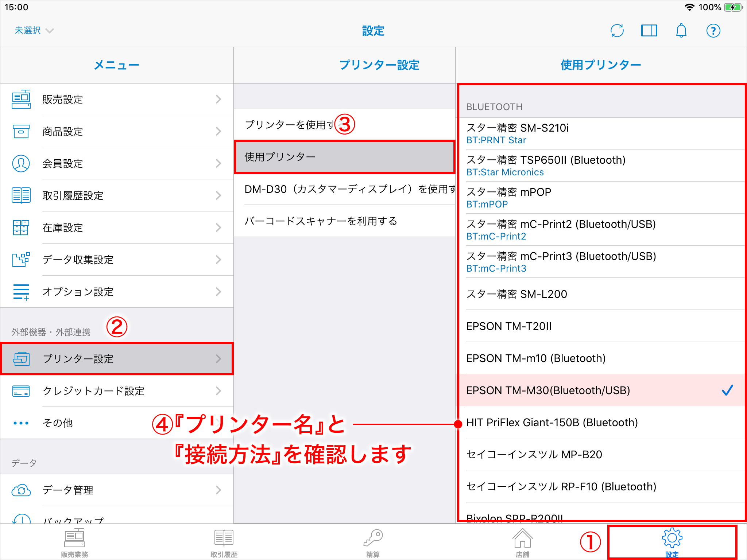Screen dimensions: 747x560
Task: Switch to the 設定 gear tab
Action: (x=672, y=542)
